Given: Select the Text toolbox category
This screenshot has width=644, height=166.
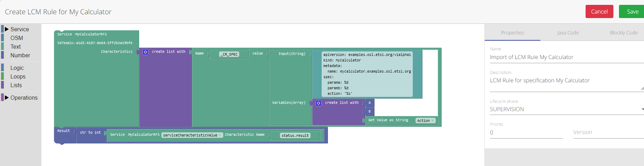Looking at the screenshot, I should (x=16, y=47).
